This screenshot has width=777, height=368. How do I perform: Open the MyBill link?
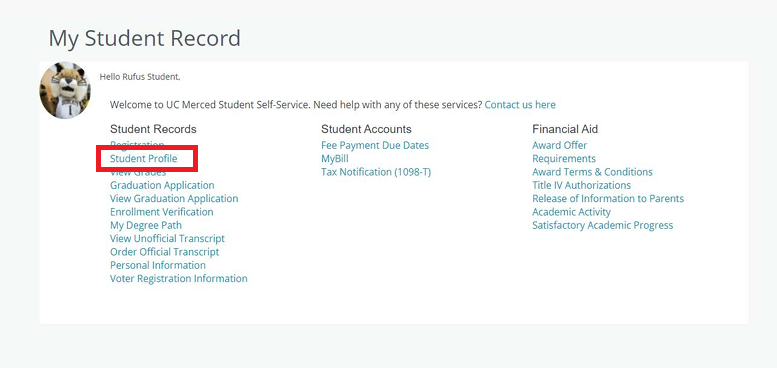335,159
